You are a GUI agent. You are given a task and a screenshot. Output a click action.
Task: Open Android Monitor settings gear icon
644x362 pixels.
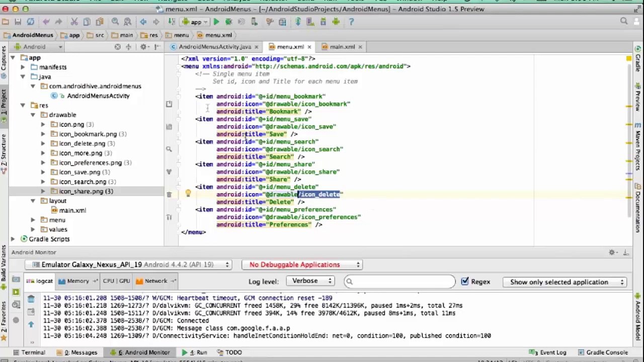[x=612, y=252]
